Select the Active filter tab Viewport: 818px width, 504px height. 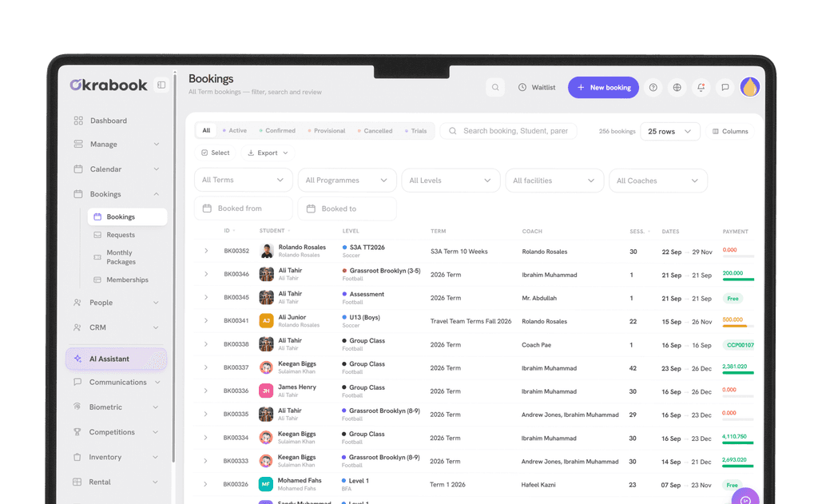tap(235, 130)
